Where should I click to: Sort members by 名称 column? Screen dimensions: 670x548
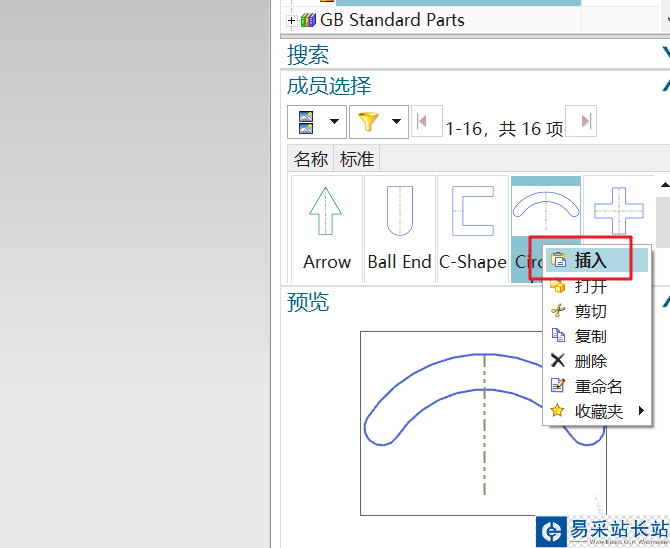click(311, 159)
